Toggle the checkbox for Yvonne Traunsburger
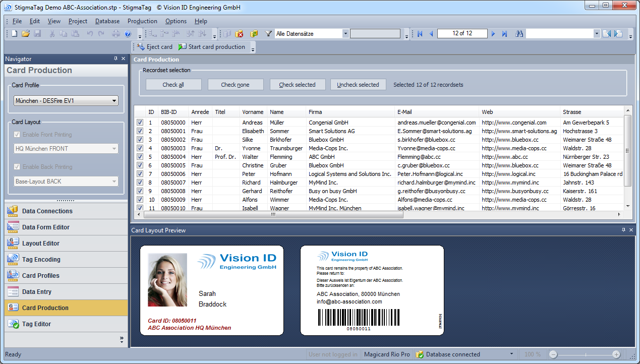The image size is (640, 364). click(x=140, y=148)
